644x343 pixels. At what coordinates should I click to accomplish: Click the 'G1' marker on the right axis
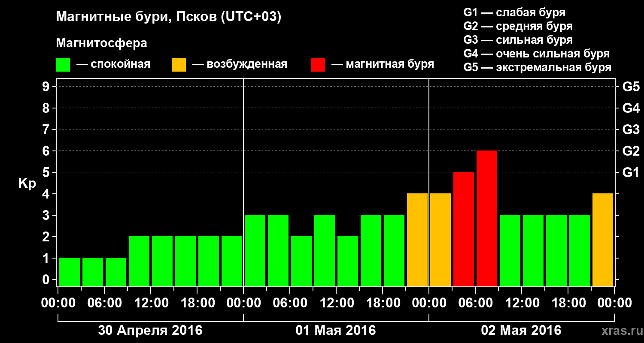(631, 172)
